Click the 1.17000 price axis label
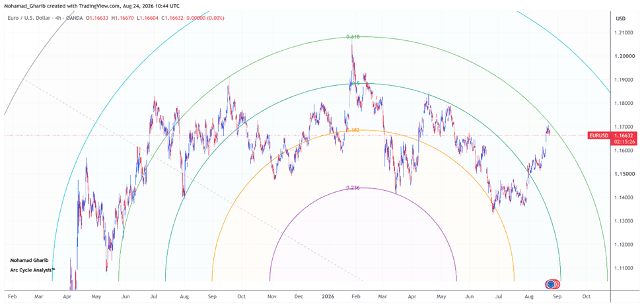The image size is (644, 305). point(624,127)
